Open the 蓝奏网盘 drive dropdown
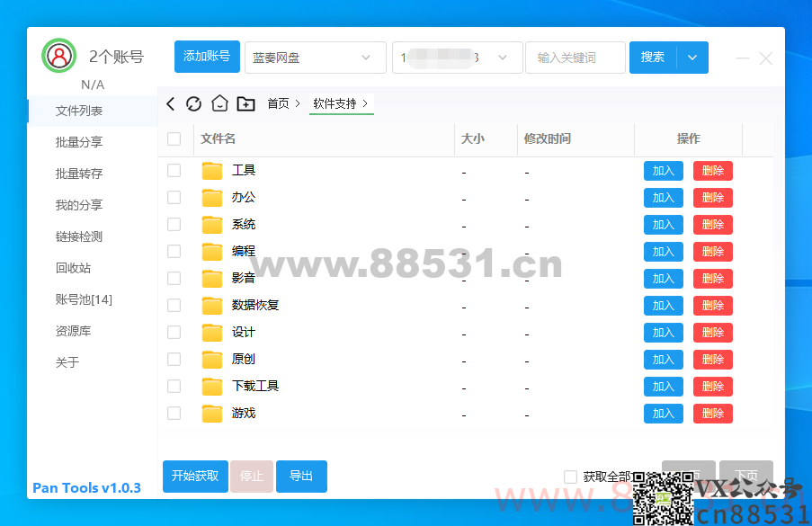The image size is (812, 526). pos(316,58)
